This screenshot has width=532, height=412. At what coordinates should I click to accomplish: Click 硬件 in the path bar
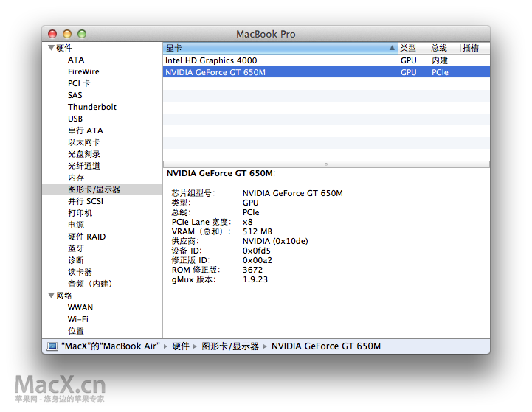click(181, 346)
